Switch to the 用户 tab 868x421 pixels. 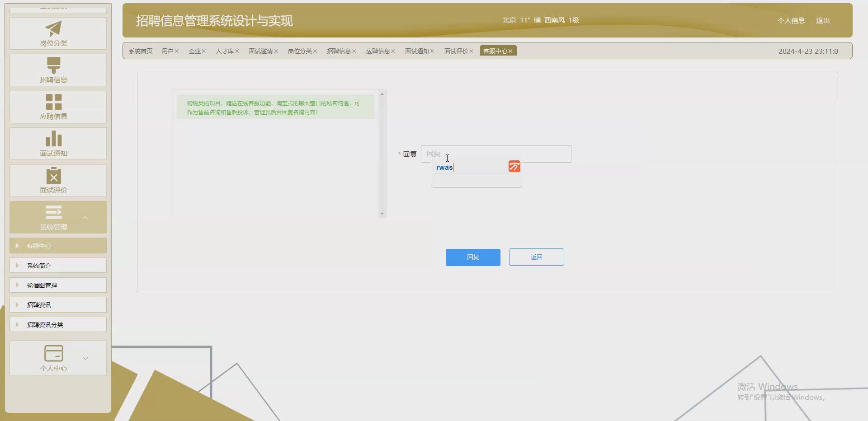click(x=167, y=51)
